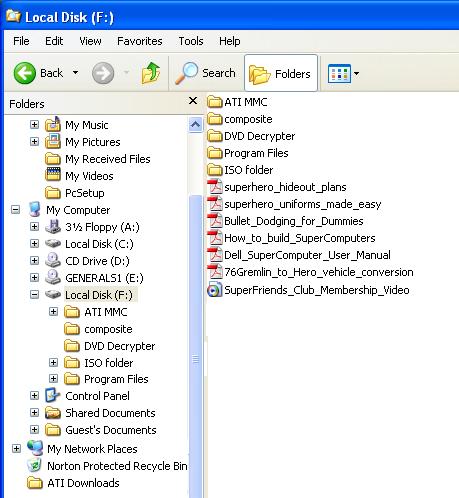Open the Tools menu

191,41
